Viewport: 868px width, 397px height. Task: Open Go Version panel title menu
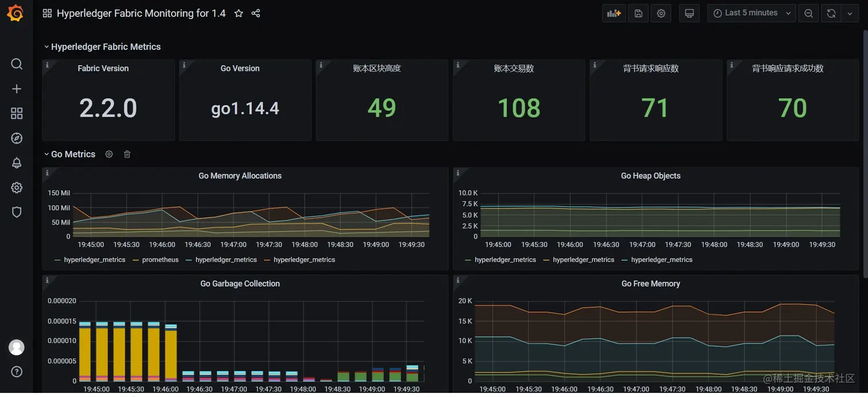pos(240,68)
